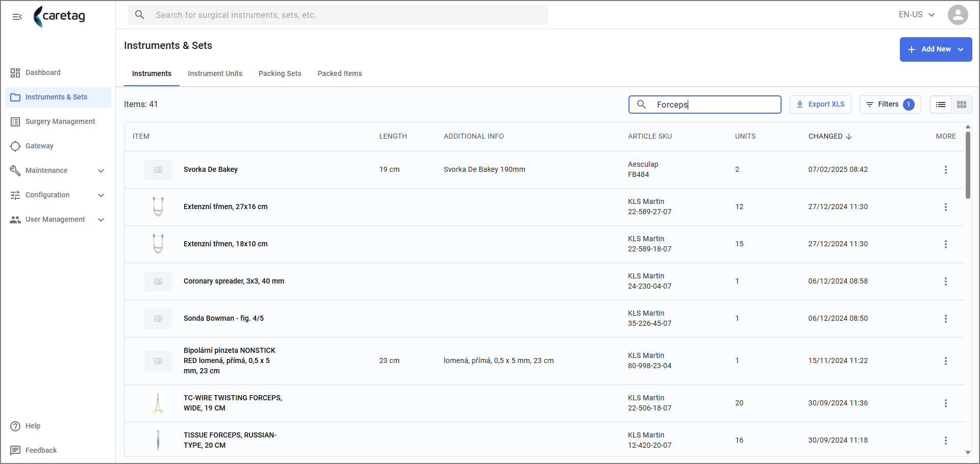Open the Filters button
This screenshot has height=464, width=980.
890,105
